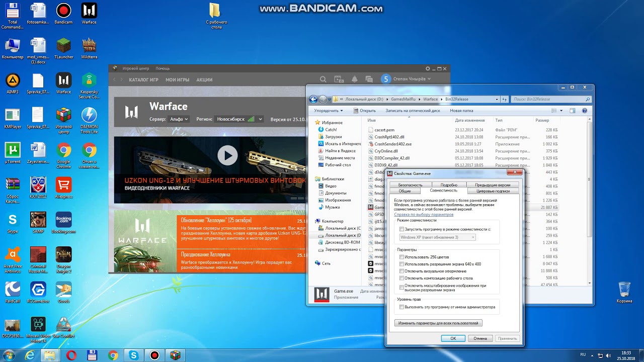
Task: Click 'Записать на оптический диск' in Explorer
Action: point(413,111)
